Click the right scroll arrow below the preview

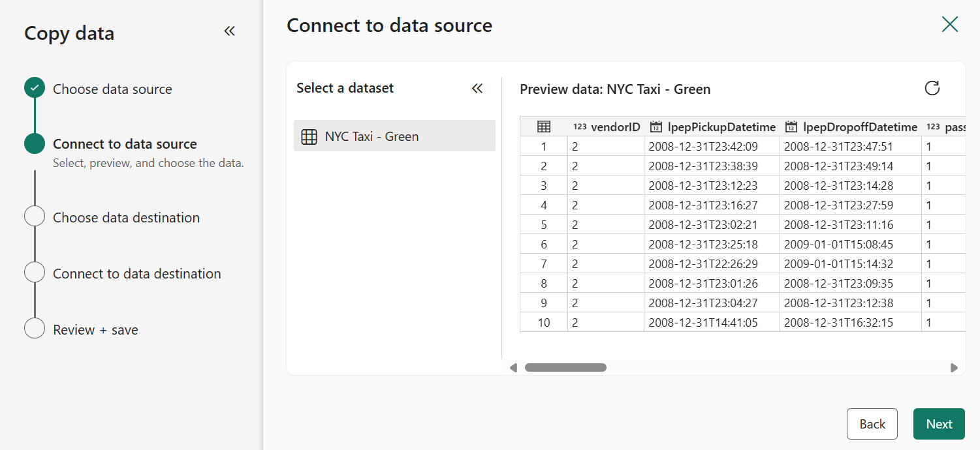[953, 367]
